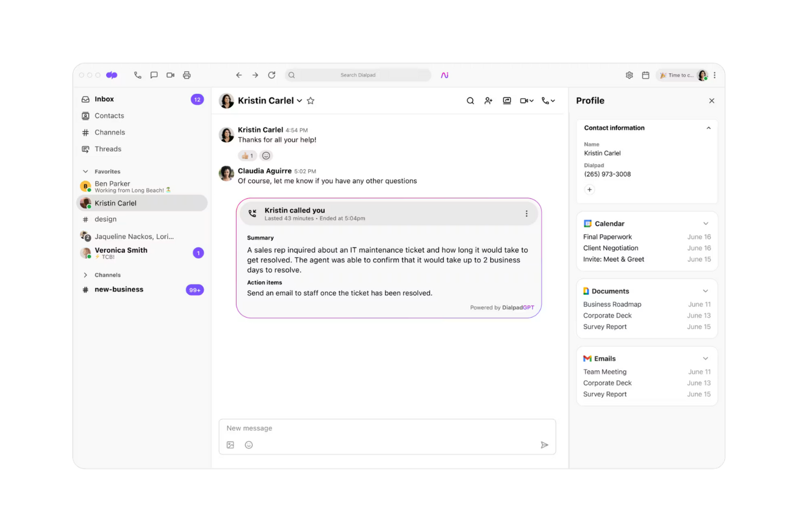Open the new-business channel

click(119, 289)
